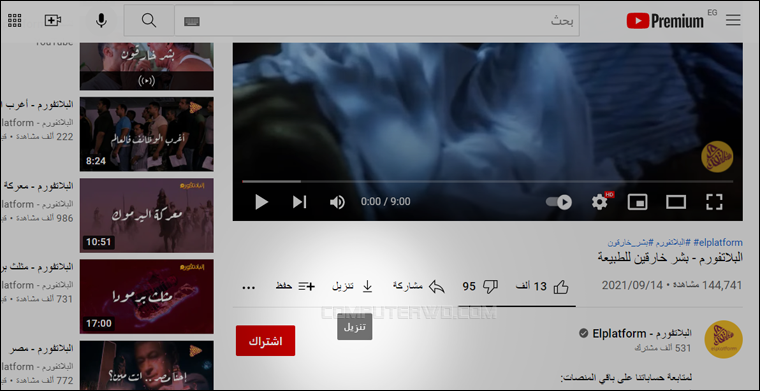760x391 pixels.
Task: Open the معركة اليرموك 10:51 thumbnail
Action: [x=146, y=215]
